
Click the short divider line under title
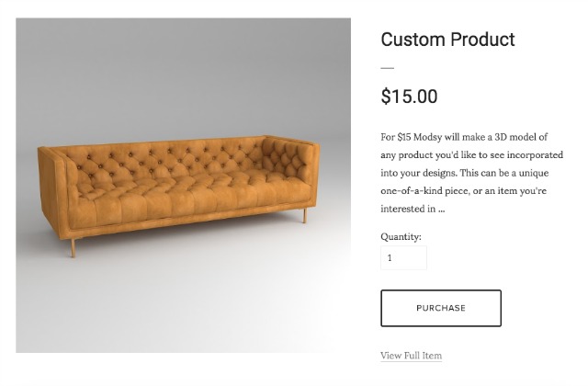[x=388, y=68]
